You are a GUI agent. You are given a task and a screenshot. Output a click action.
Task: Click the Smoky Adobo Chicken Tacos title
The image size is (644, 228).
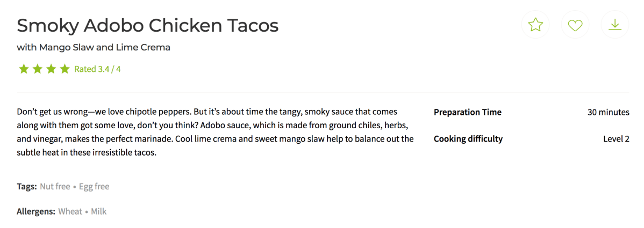148,25
